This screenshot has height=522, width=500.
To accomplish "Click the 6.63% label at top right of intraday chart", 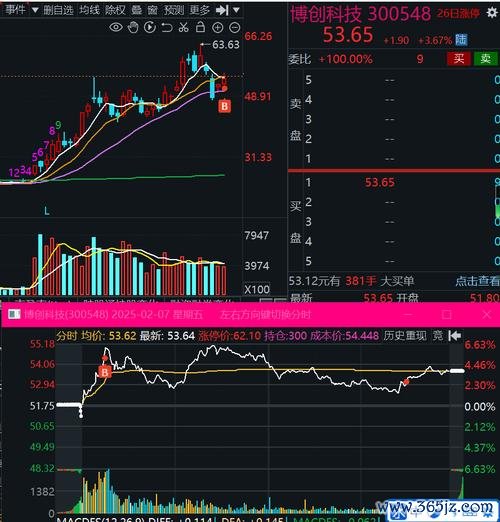I will click(479, 344).
